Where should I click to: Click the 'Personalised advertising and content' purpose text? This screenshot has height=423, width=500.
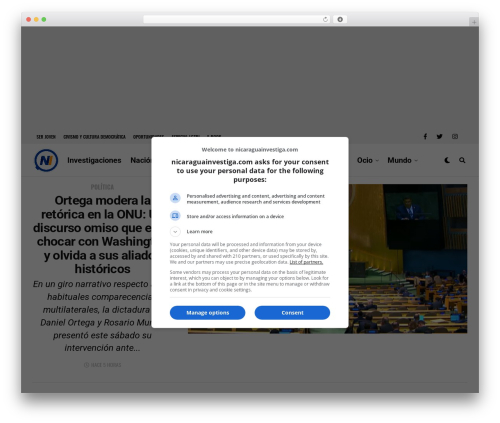coord(255,199)
